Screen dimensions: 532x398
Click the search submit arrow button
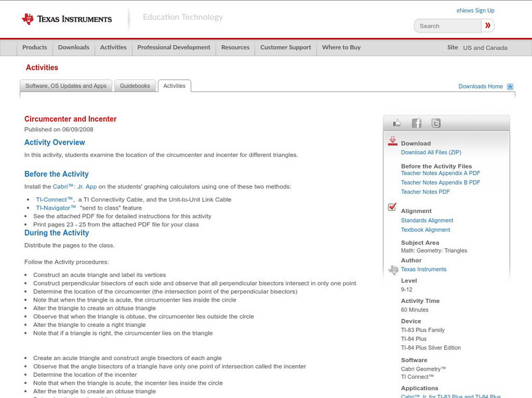click(487, 26)
